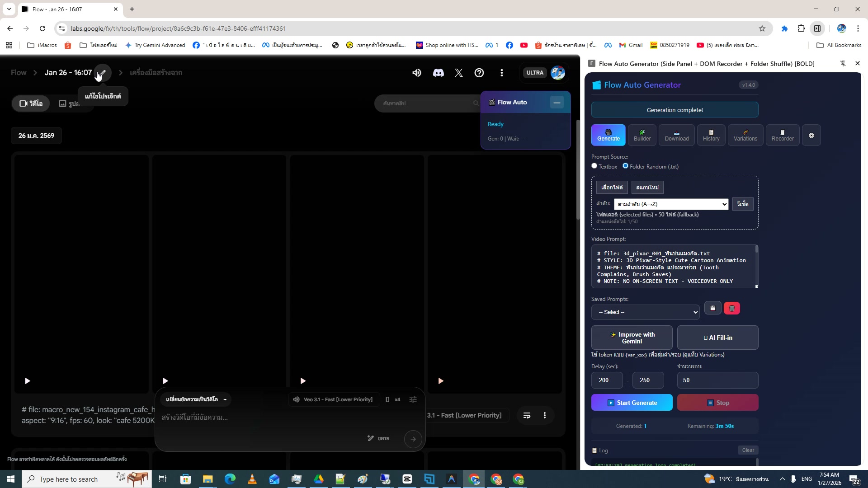Click the red trash delete saved prompt icon
The image size is (868, 488).
(731, 308)
